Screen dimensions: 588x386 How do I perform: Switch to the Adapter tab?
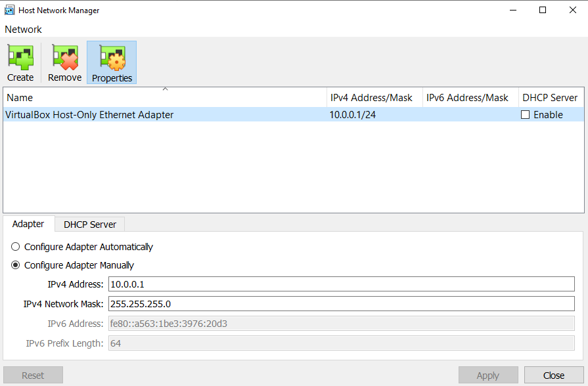28,224
